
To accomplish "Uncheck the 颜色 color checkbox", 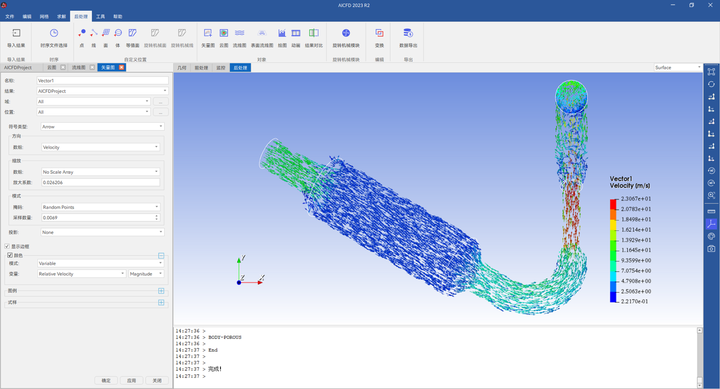I will click(x=10, y=255).
